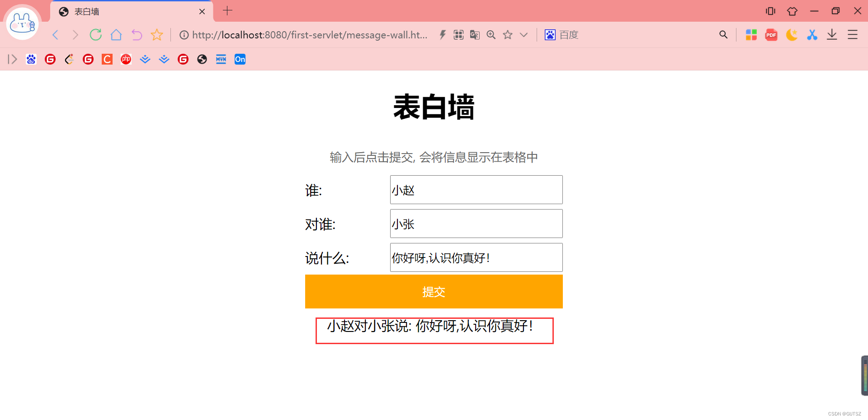Click the 对谁: label
Viewport: 868px width, 420px height.
pyautogui.click(x=321, y=224)
